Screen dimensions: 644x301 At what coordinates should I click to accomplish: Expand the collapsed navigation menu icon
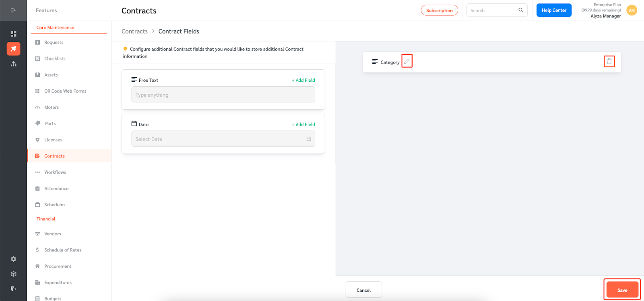[13, 10]
